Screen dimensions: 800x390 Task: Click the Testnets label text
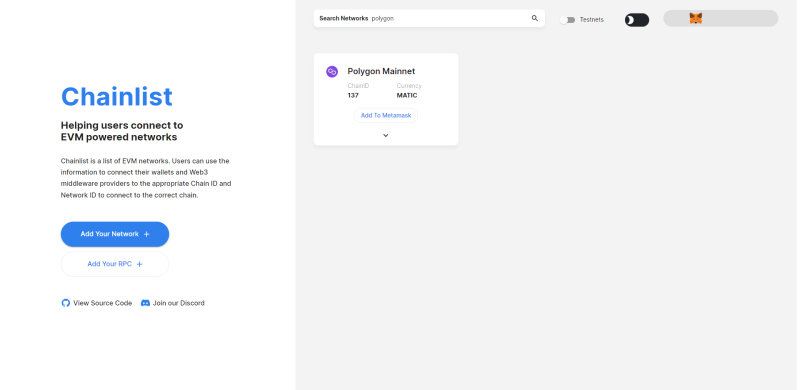(x=591, y=20)
